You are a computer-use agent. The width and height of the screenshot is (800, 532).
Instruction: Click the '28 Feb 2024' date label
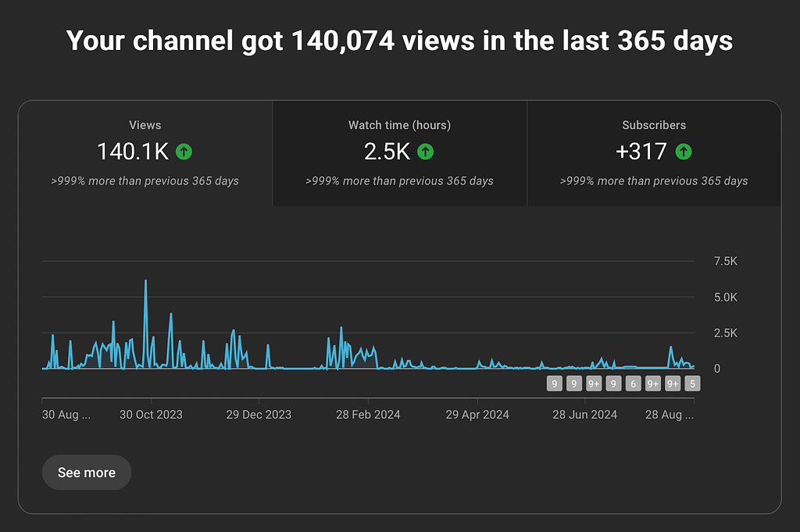pos(368,415)
